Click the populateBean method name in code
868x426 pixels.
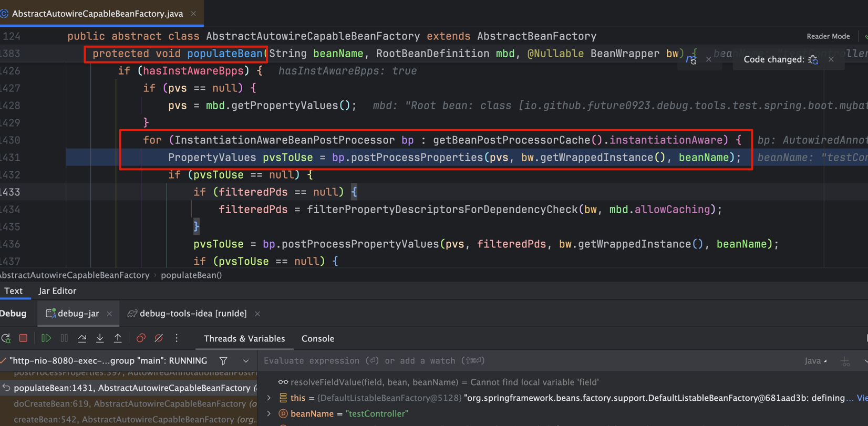pyautogui.click(x=225, y=54)
